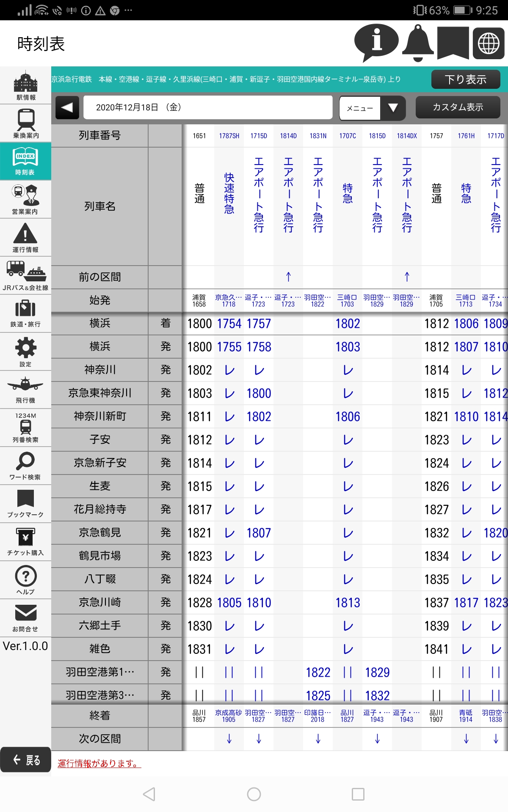Open 乗換案内 transfer guide in sidebar
The height and width of the screenshot is (812, 508).
[x=25, y=123]
